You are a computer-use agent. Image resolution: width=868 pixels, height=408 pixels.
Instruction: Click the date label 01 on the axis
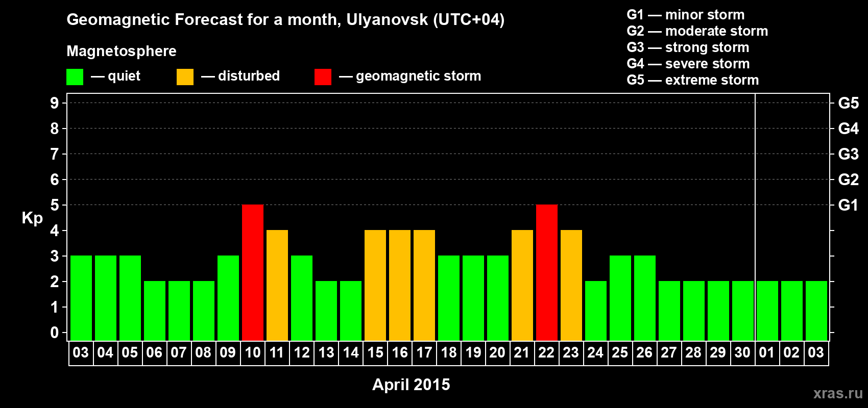tap(767, 352)
